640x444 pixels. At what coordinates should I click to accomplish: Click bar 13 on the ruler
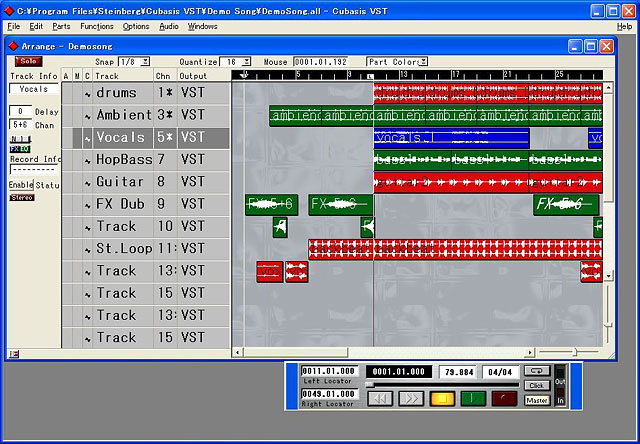point(403,75)
